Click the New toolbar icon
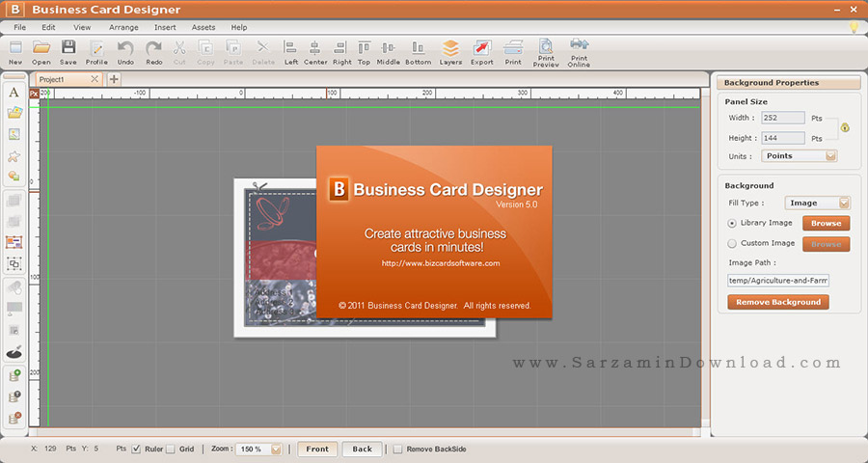This screenshot has height=463, width=868. pyautogui.click(x=15, y=53)
